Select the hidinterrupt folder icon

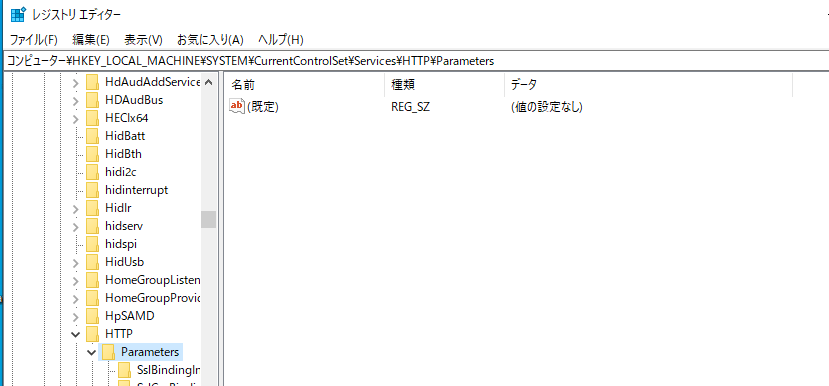[93, 190]
